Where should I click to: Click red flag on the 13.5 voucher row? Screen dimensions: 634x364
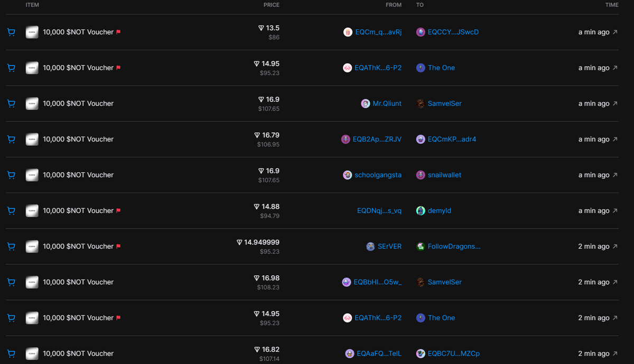click(x=118, y=32)
